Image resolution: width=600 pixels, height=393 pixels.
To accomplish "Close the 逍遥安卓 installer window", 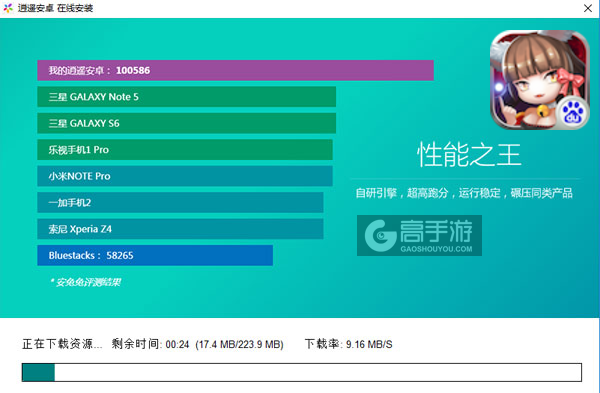I will [588, 8].
